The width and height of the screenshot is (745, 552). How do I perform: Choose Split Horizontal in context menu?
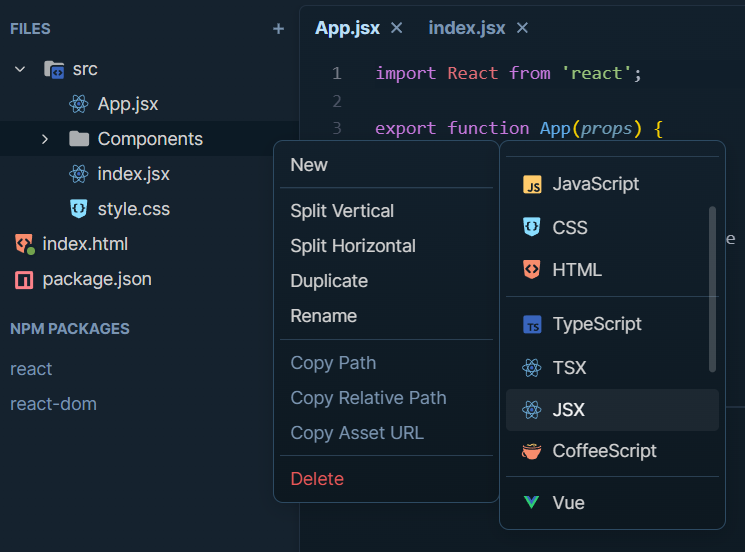[x=386, y=246]
